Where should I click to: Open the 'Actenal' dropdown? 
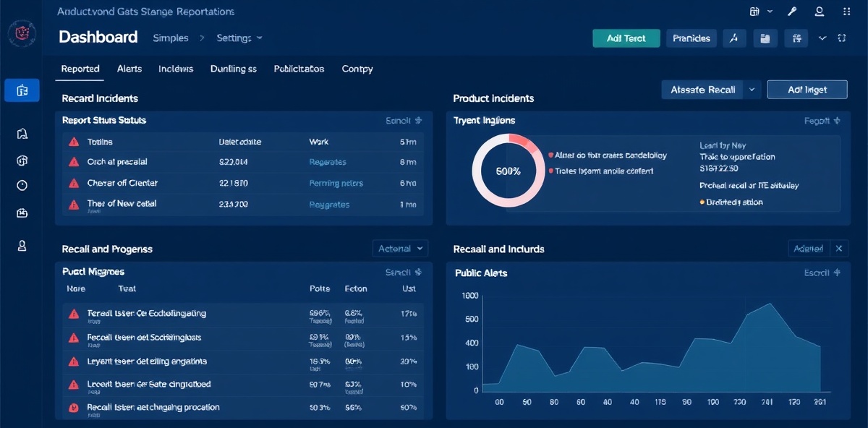tap(400, 249)
